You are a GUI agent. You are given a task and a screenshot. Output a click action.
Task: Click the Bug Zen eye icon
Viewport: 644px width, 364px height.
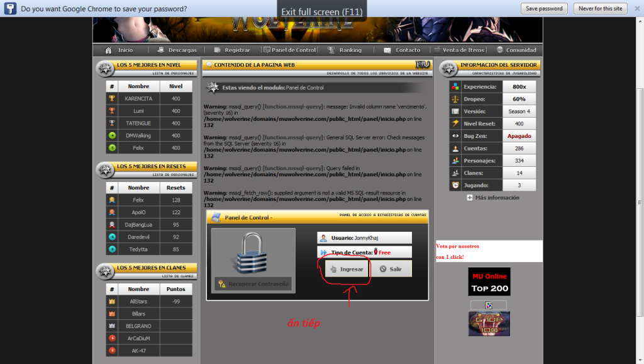455,136
